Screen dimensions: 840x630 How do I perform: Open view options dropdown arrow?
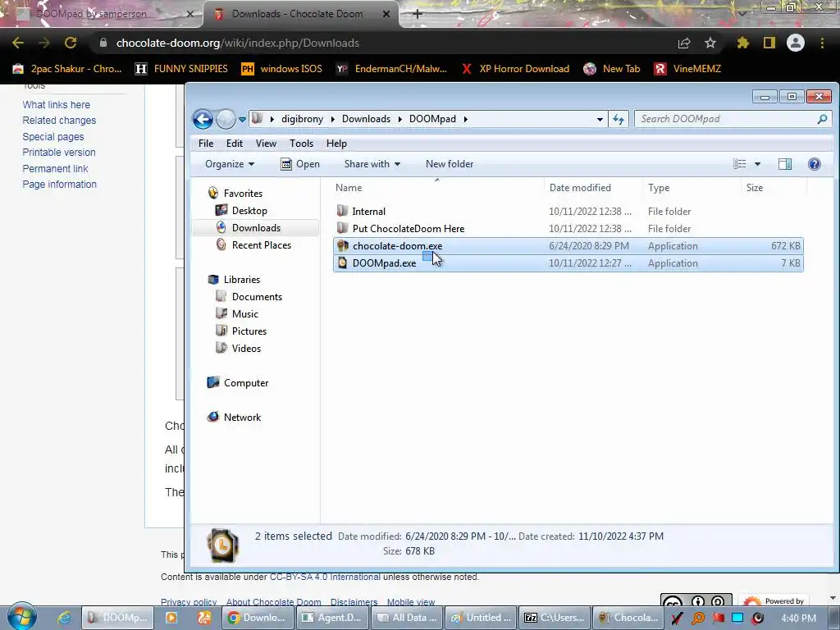[x=757, y=164]
